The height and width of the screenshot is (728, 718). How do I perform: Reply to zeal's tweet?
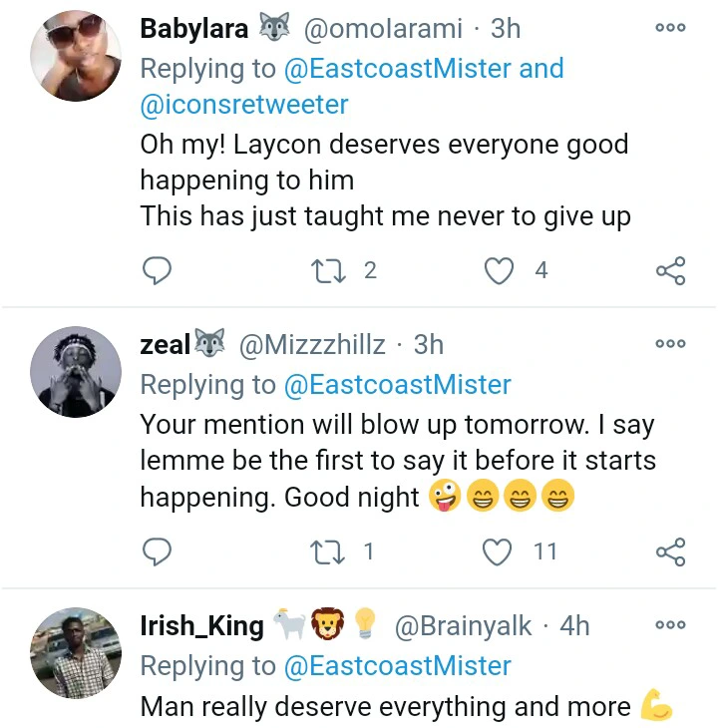(158, 550)
